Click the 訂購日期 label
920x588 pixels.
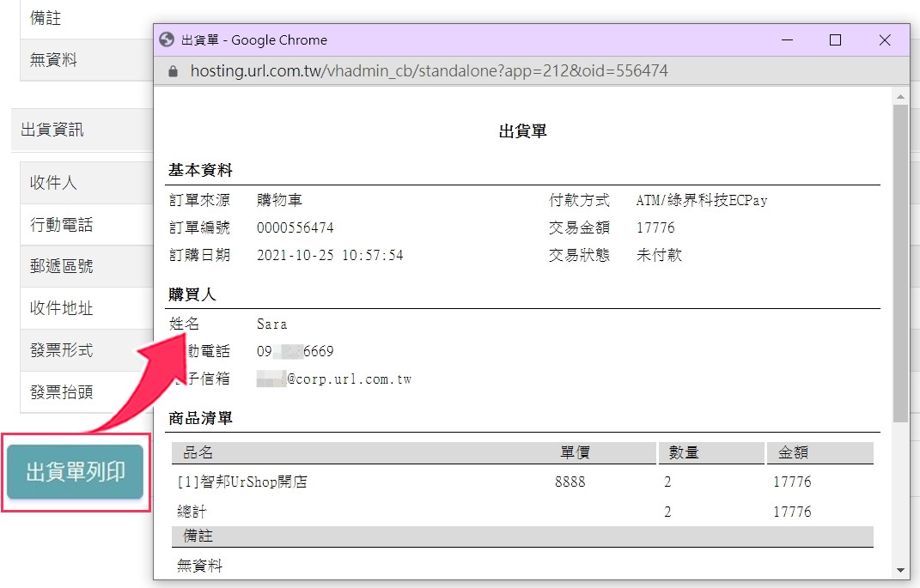tap(199, 255)
